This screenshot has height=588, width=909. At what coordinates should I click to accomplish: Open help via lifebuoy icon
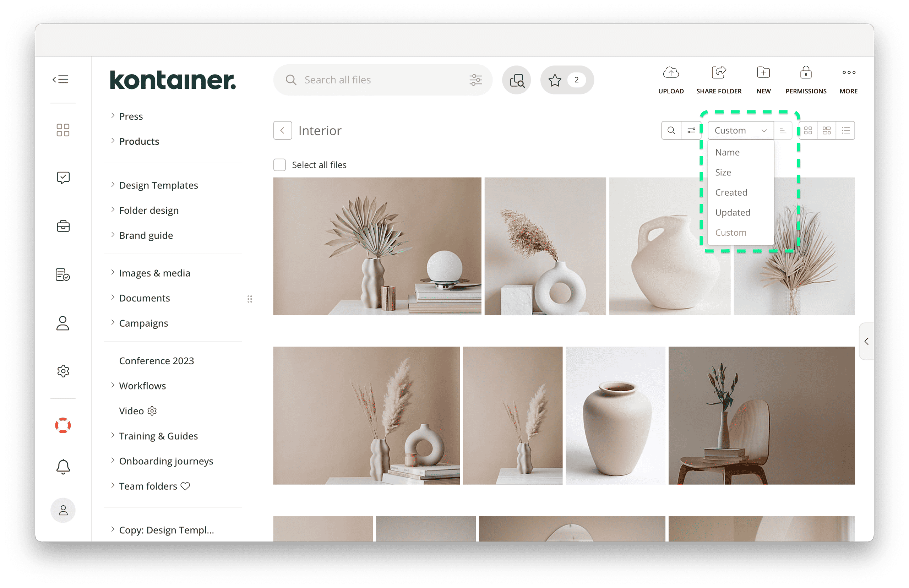(63, 425)
